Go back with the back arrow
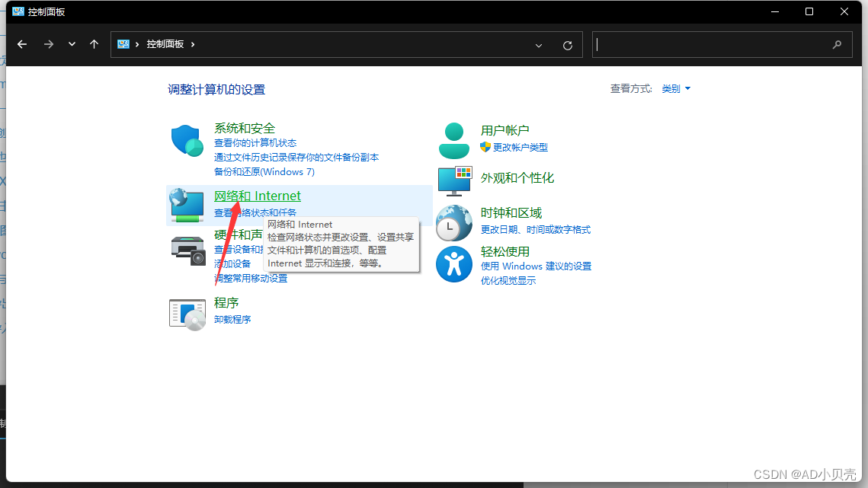 point(22,44)
